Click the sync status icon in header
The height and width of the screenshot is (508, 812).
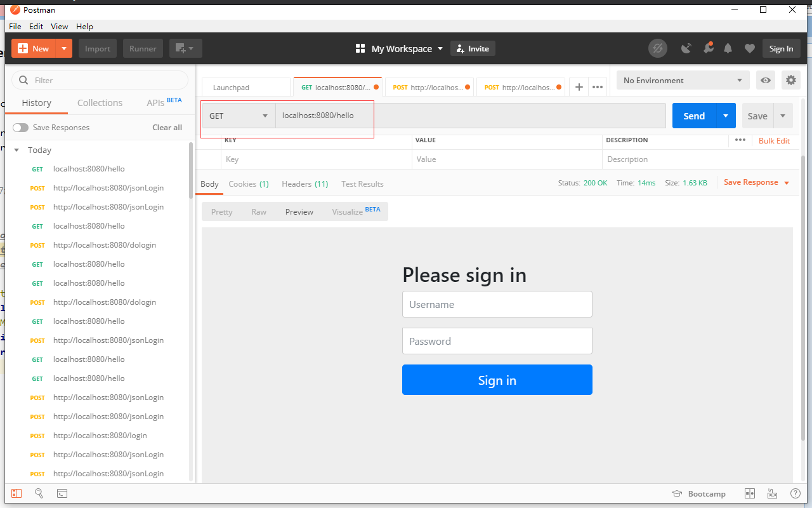(658, 48)
